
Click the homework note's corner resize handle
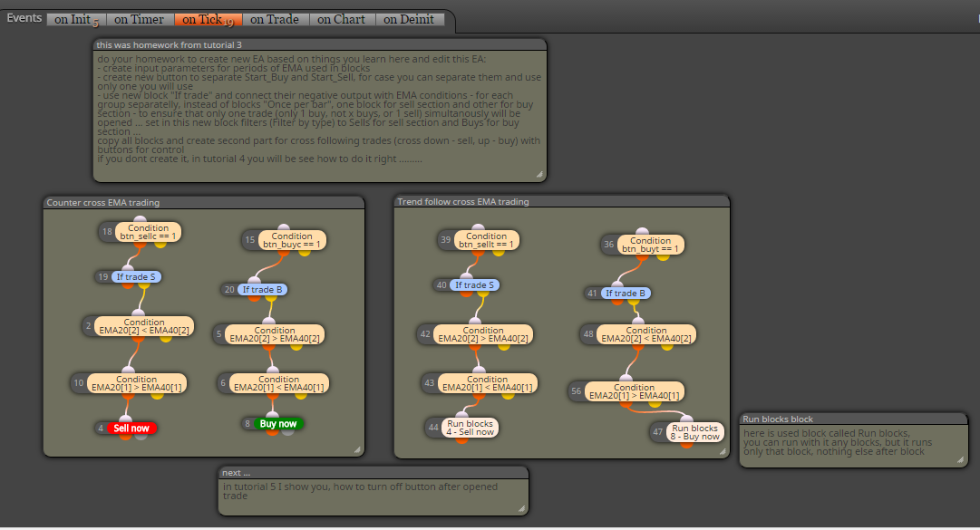tap(540, 175)
